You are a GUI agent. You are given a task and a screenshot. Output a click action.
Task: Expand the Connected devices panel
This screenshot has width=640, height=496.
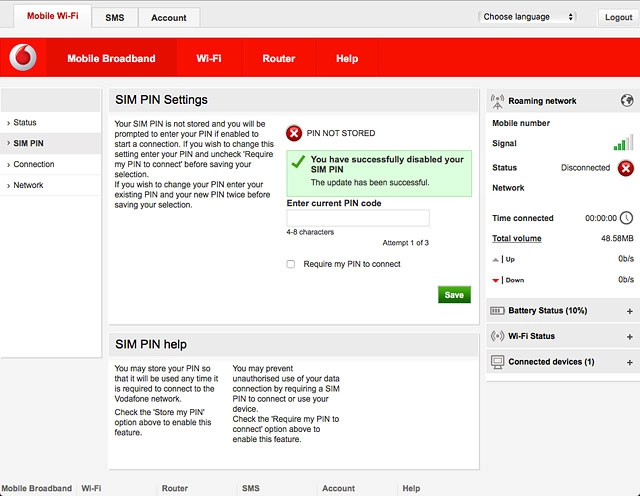point(629,362)
